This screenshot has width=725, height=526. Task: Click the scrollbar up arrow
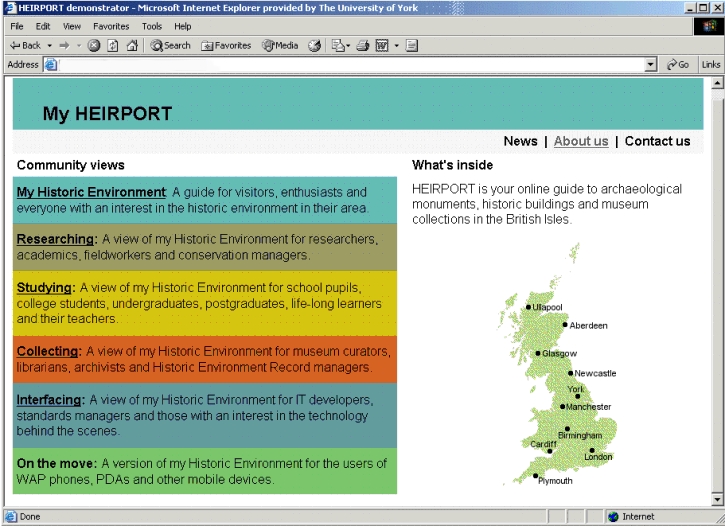pyautogui.click(x=717, y=84)
